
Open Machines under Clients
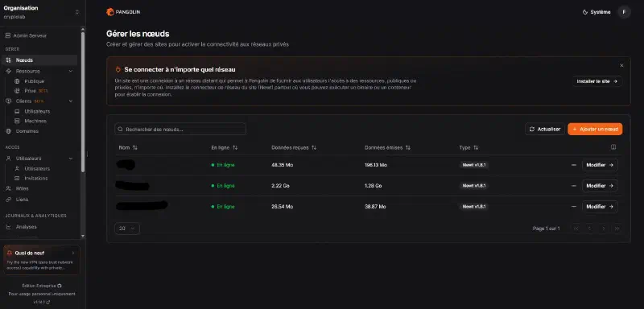click(x=35, y=121)
